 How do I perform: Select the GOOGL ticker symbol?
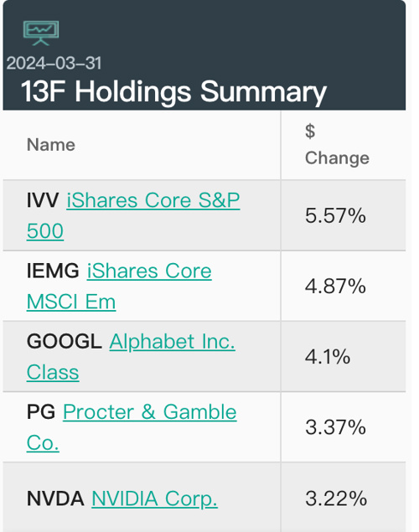65,341
